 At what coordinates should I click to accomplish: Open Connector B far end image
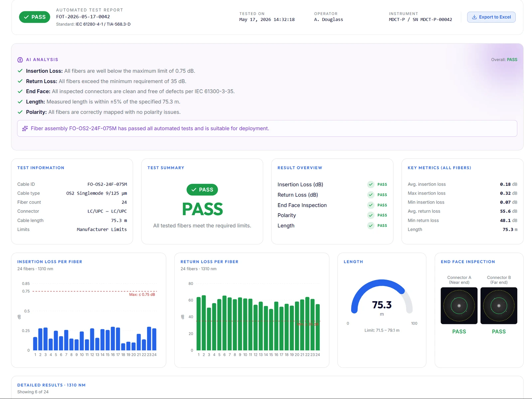tap(499, 306)
